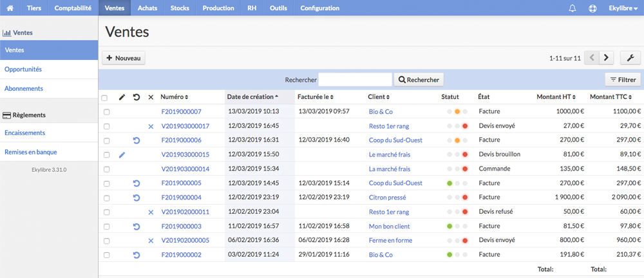Screen dimensions: 644x278
Task: Open Abonnements in the sidebar
Action: click(49, 88)
